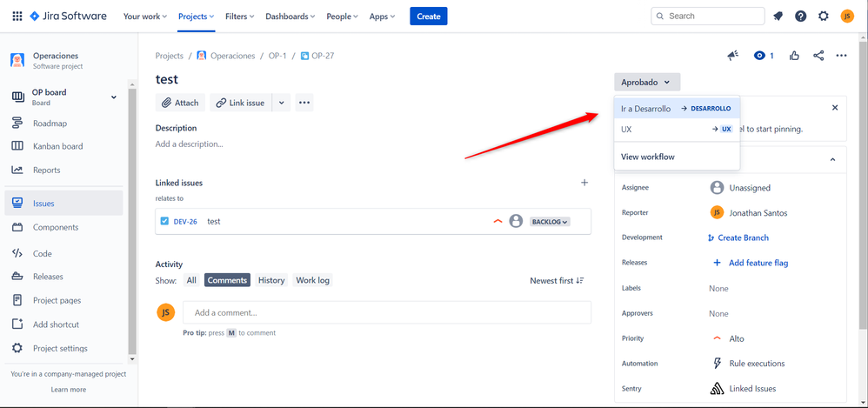Show the Work log activity tab
The width and height of the screenshot is (868, 408).
pyautogui.click(x=313, y=280)
